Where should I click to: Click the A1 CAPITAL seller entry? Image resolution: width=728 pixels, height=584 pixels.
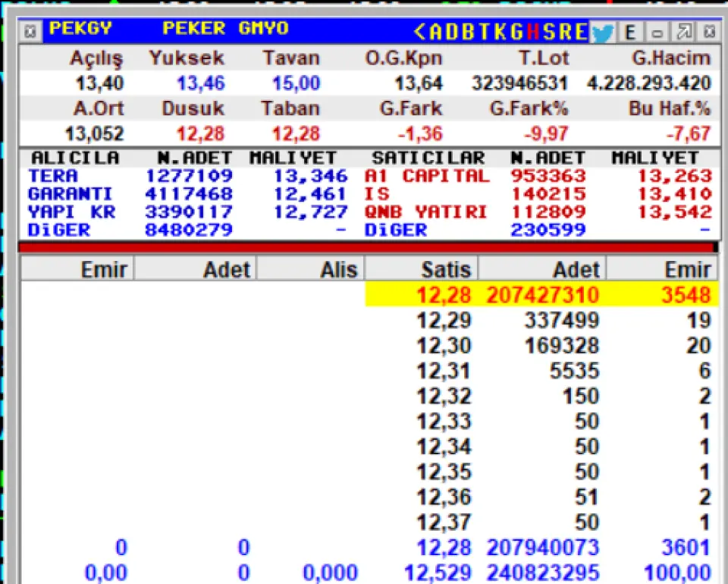click(x=427, y=176)
